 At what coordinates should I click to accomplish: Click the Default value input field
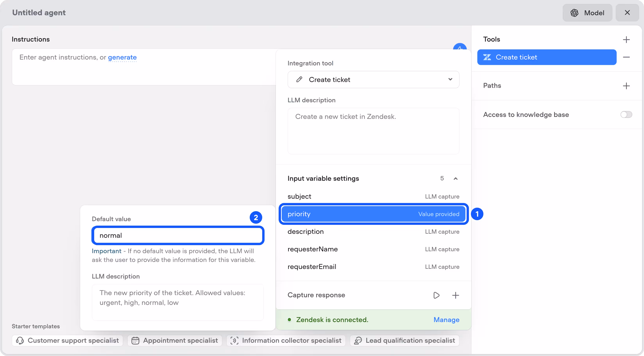[178, 235]
